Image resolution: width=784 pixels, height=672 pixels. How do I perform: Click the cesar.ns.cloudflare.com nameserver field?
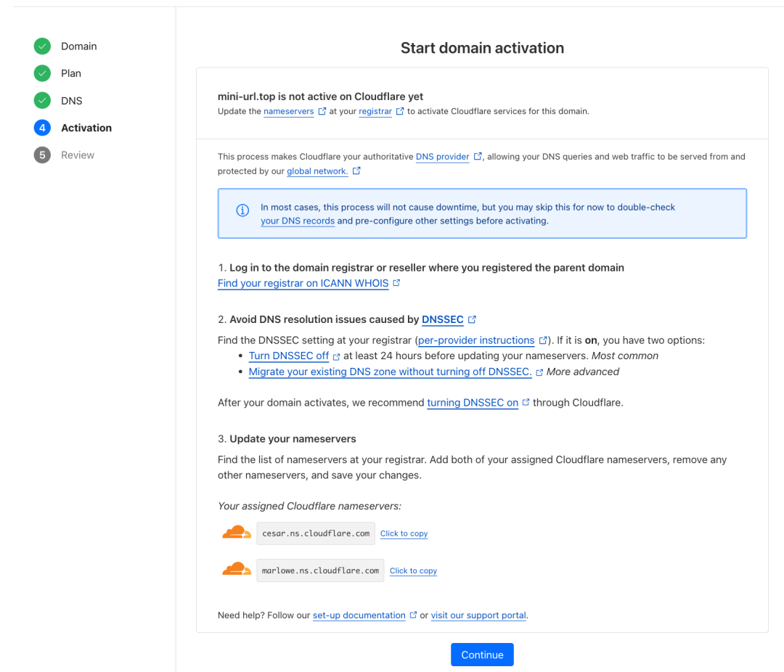316,533
